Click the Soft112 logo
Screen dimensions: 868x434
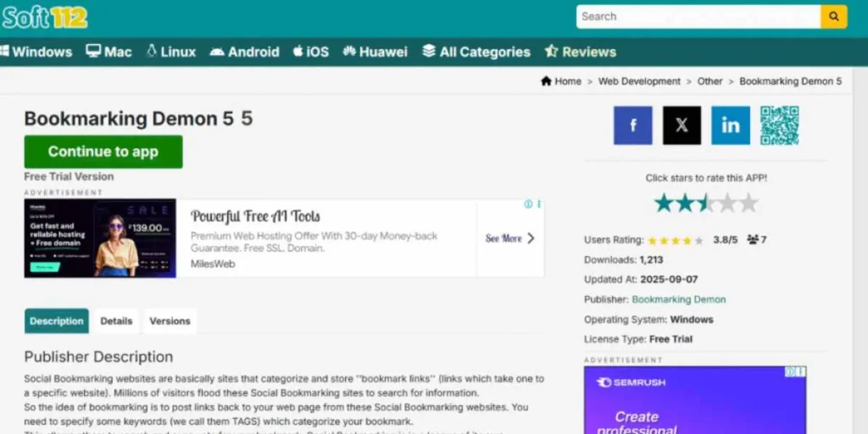(x=45, y=16)
